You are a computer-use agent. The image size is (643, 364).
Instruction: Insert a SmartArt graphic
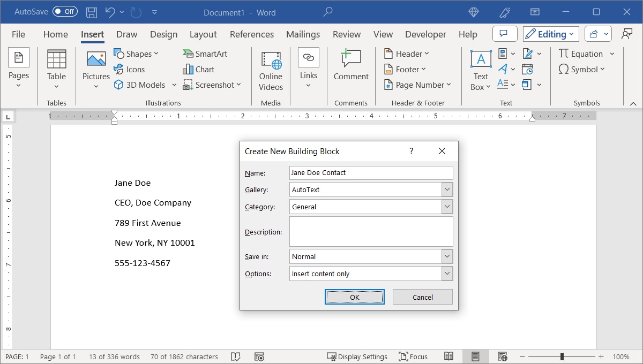pyautogui.click(x=205, y=54)
